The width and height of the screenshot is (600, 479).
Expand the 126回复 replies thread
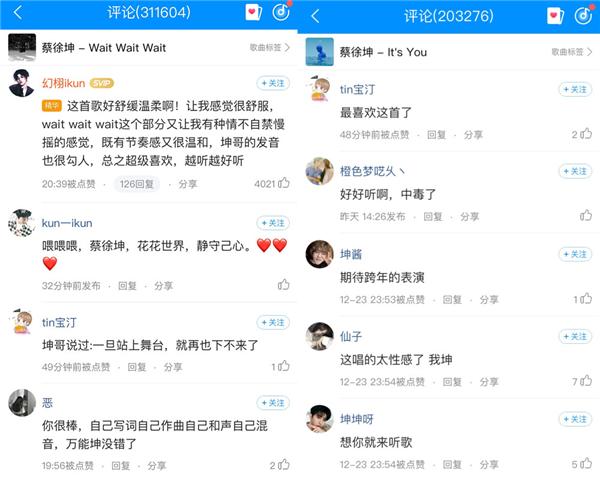(x=137, y=184)
